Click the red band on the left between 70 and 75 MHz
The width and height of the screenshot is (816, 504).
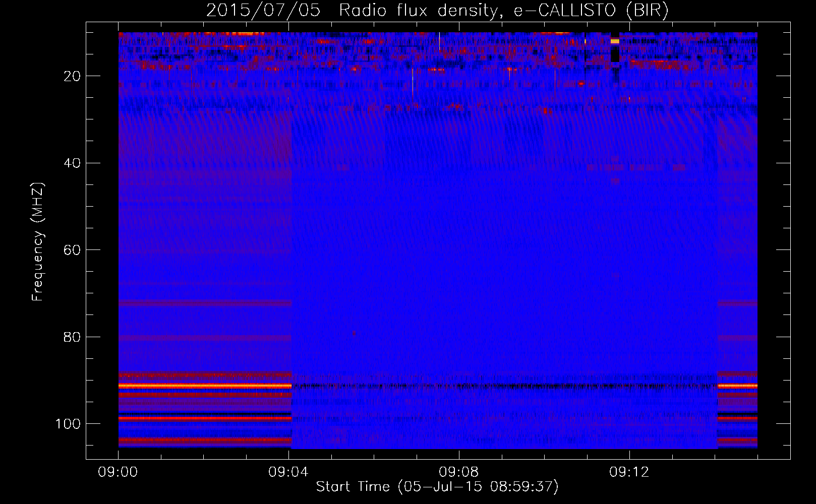point(204,303)
